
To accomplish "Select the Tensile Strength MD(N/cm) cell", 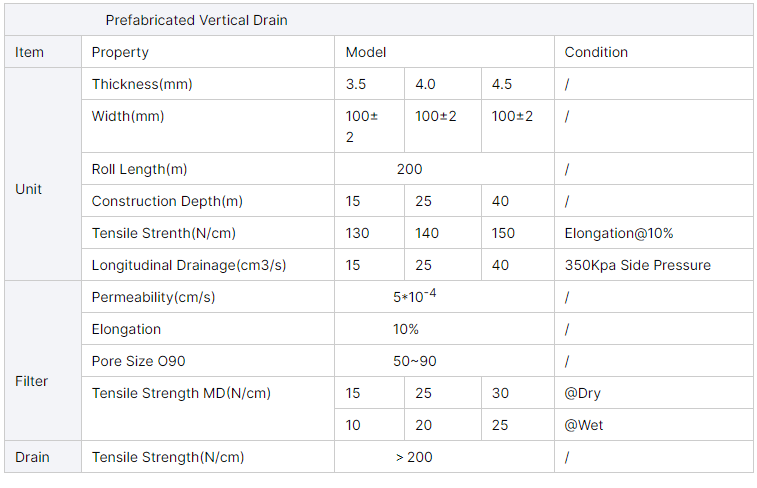I will coord(180,393).
